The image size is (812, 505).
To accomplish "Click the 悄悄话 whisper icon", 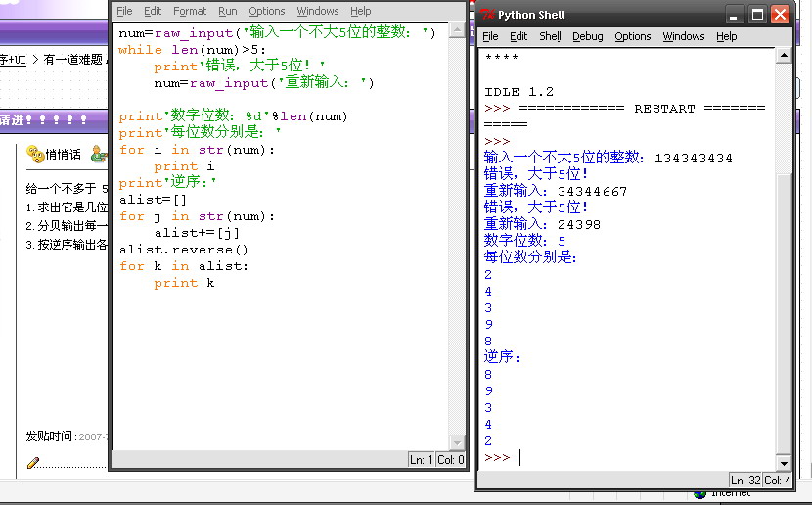I will pos(33,154).
